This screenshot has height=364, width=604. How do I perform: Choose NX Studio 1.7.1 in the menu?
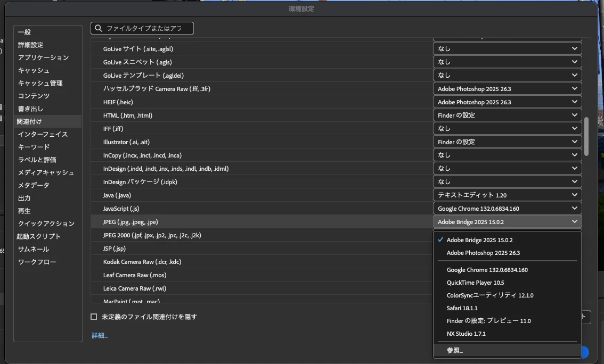pos(507,334)
